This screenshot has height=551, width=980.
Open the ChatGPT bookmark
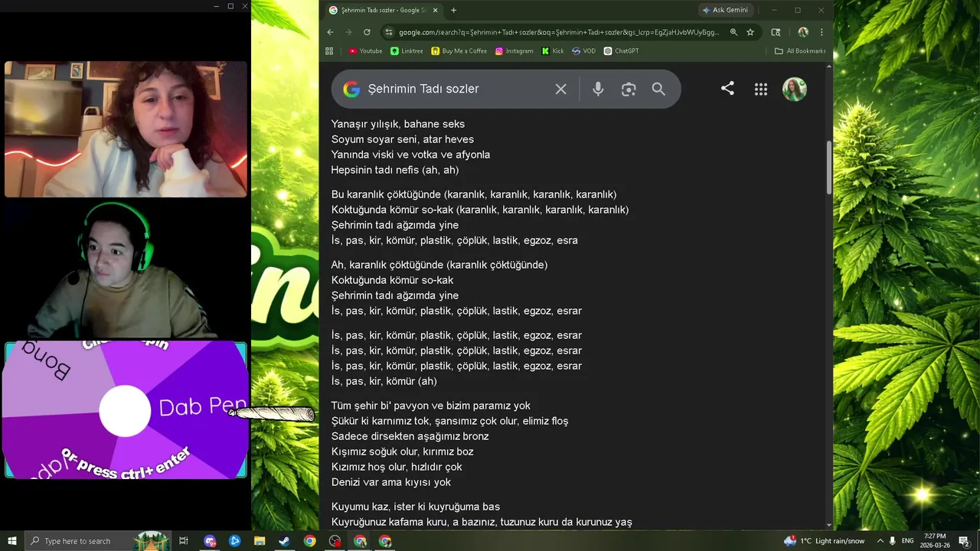click(x=621, y=51)
